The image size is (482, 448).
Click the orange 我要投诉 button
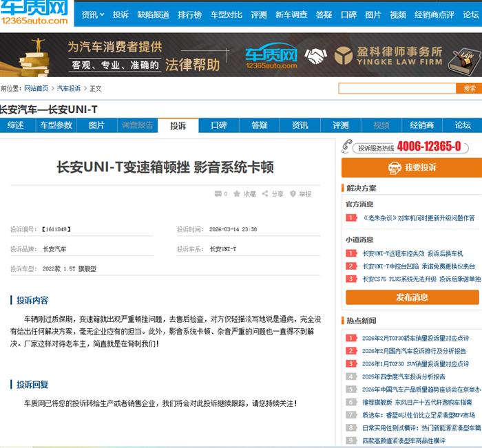point(411,168)
